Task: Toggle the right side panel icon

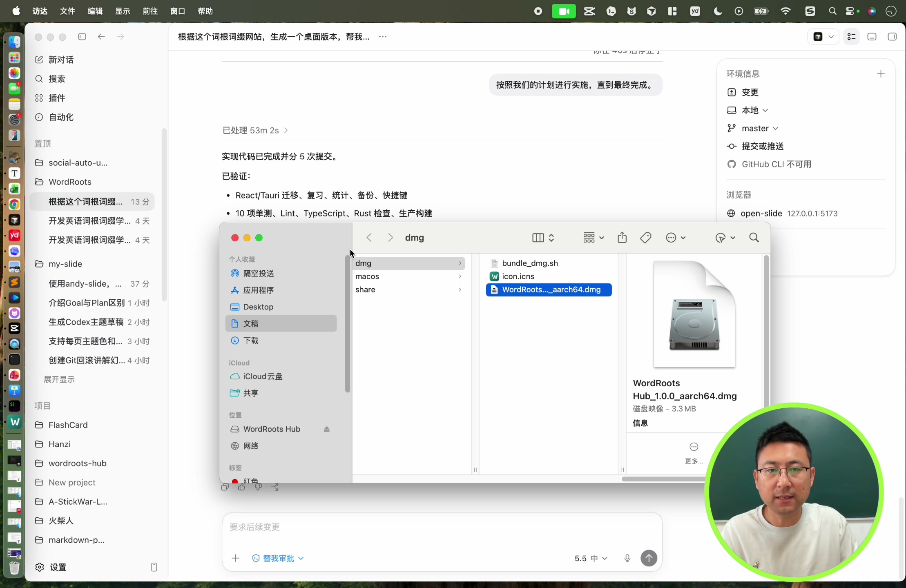Action: pyautogui.click(x=892, y=37)
